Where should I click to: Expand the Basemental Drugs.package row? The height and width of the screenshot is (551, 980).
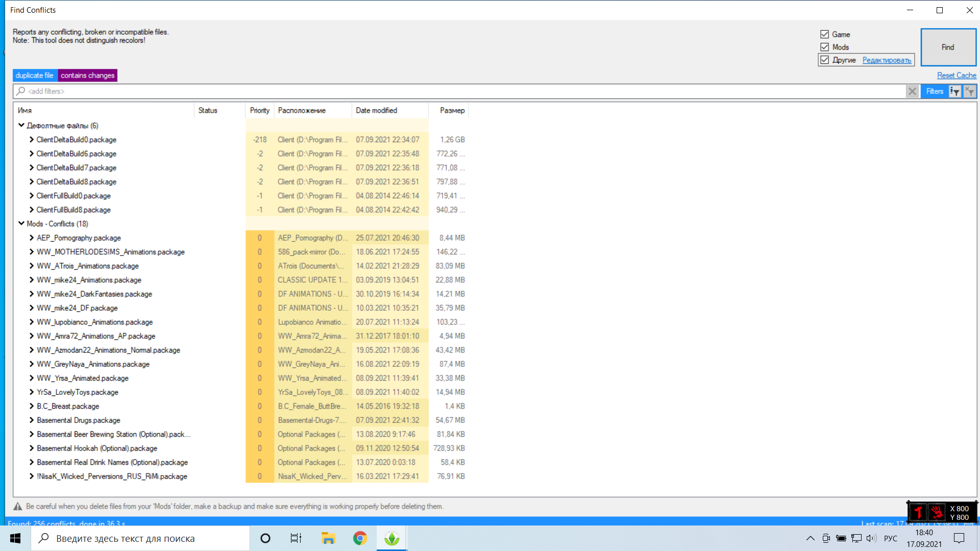32,420
